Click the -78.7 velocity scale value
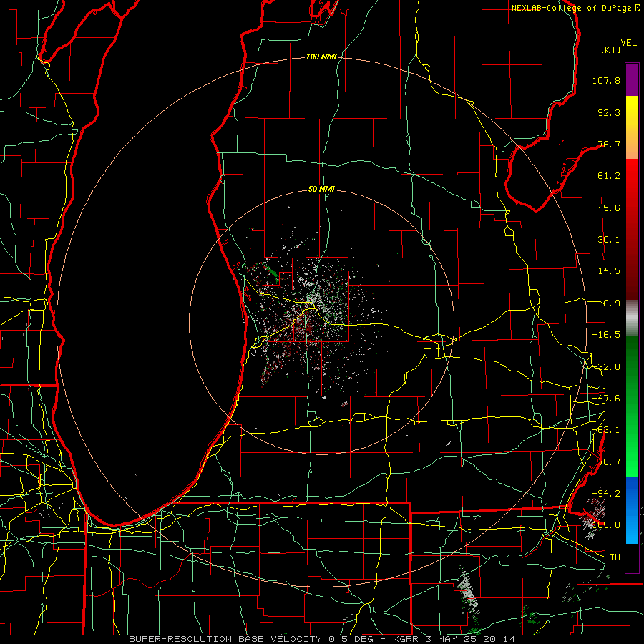644x644 pixels. (606, 462)
